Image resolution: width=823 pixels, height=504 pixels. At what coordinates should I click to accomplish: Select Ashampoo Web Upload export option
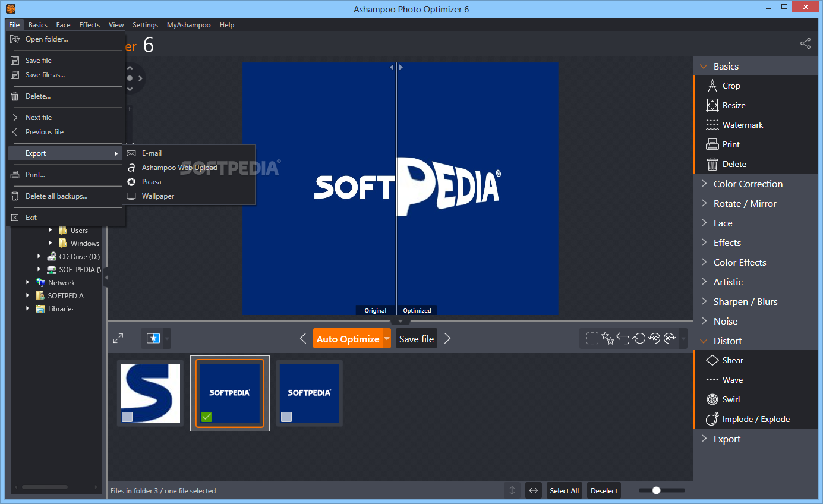188,168
